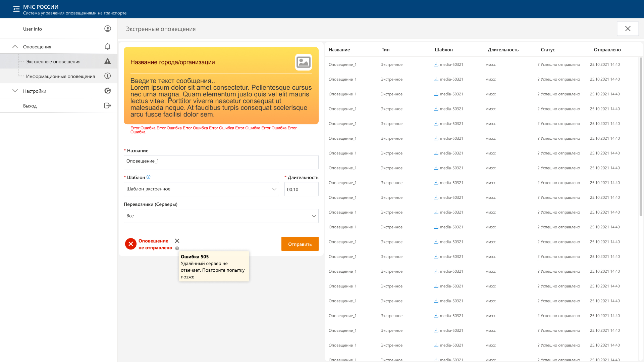
Task: Click the hamburger menu icon in header
Action: point(16,9)
